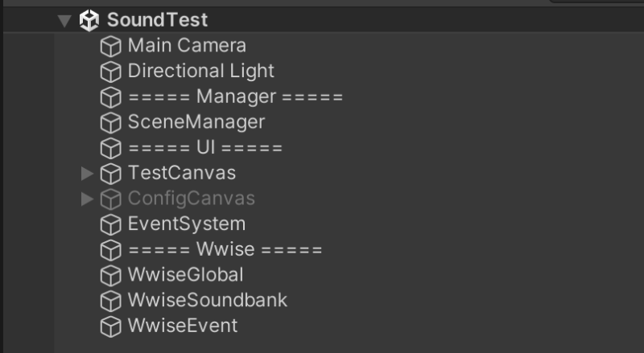Click the cube icon next to Main Camera

tap(109, 47)
